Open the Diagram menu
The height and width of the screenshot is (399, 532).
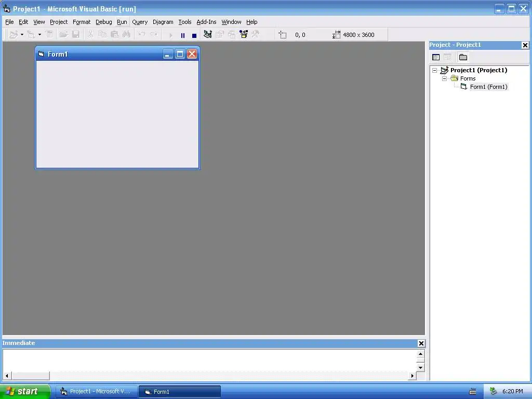pyautogui.click(x=163, y=22)
